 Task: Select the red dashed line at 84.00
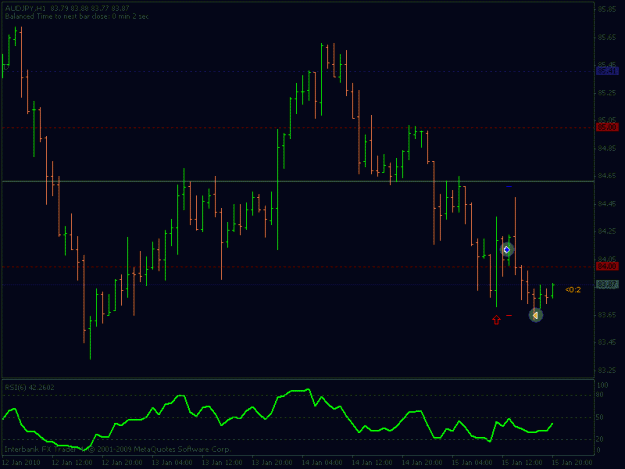tap(298, 267)
